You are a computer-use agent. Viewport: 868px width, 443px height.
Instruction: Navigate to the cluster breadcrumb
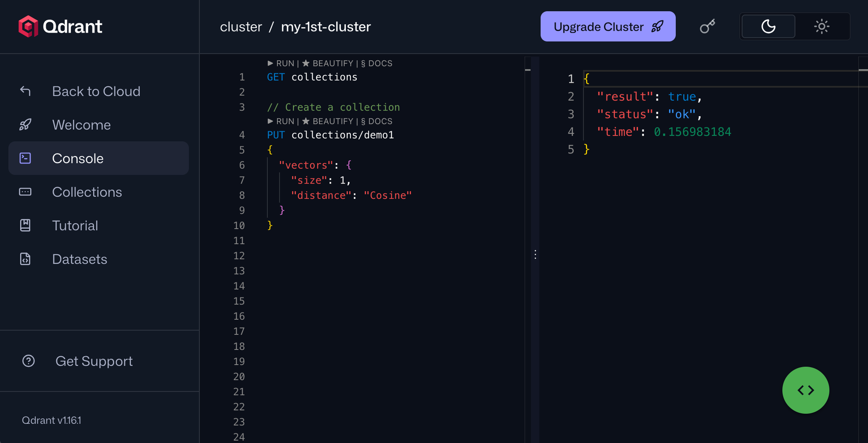pos(241,27)
